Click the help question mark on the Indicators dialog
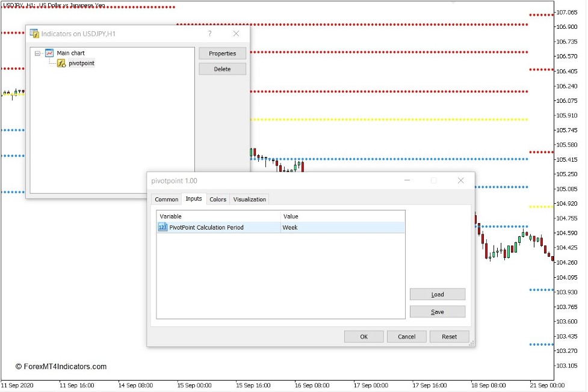Screen dimensions: 588x392 209,34
